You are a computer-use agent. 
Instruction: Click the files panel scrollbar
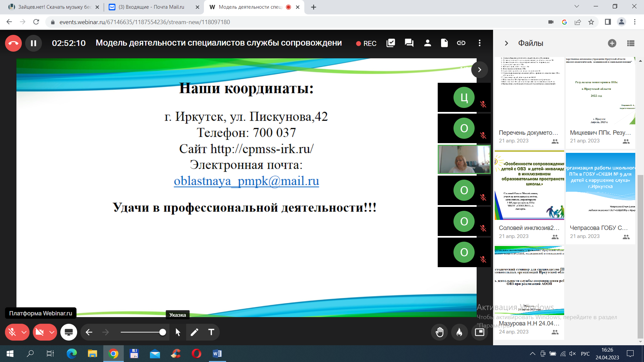click(x=640, y=256)
